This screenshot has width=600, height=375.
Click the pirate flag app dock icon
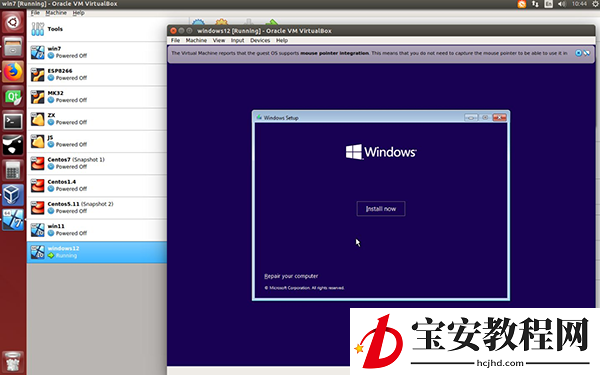point(13,146)
